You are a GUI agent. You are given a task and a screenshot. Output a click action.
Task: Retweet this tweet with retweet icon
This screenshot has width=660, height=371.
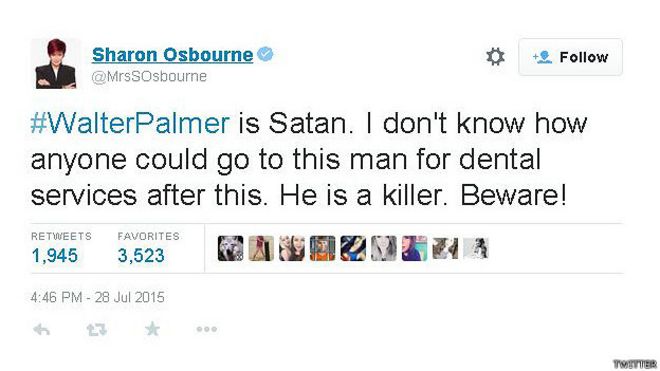[x=97, y=329]
